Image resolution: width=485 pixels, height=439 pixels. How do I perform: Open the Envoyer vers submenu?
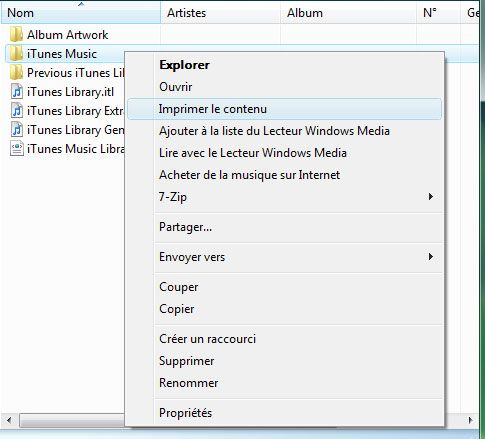click(285, 257)
